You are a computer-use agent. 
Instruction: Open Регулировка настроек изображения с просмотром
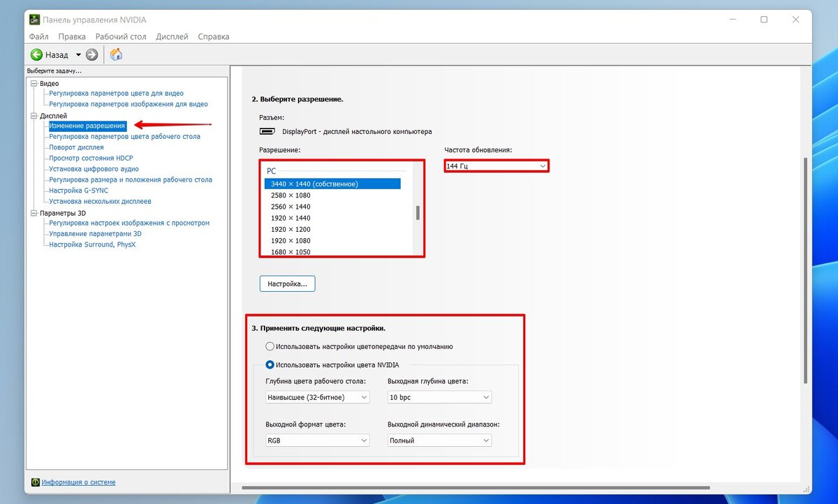pos(129,223)
